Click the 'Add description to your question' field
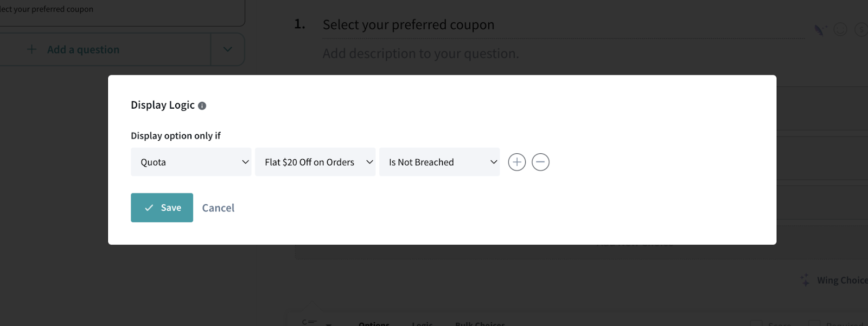Image resolution: width=868 pixels, height=326 pixels. click(420, 54)
